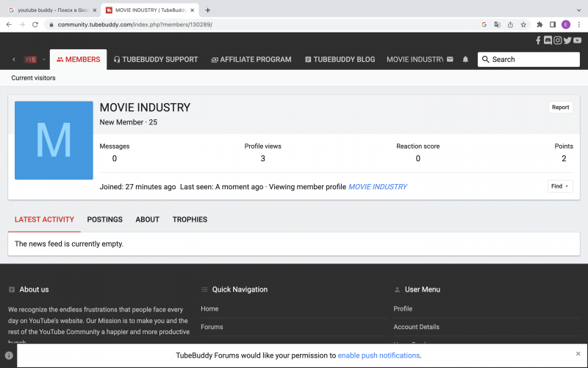Open the alerts bell icon

pyautogui.click(x=465, y=60)
